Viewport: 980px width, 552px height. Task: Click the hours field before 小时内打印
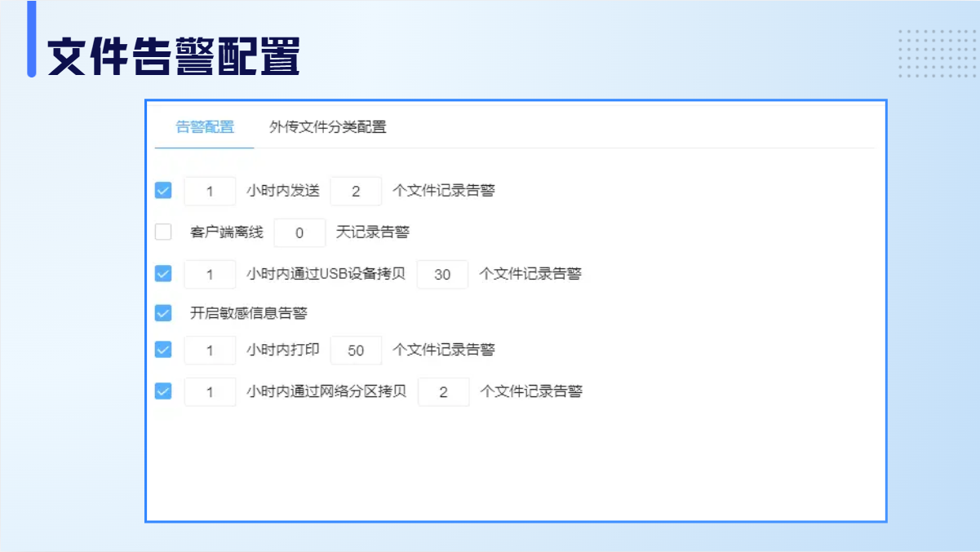tap(210, 351)
